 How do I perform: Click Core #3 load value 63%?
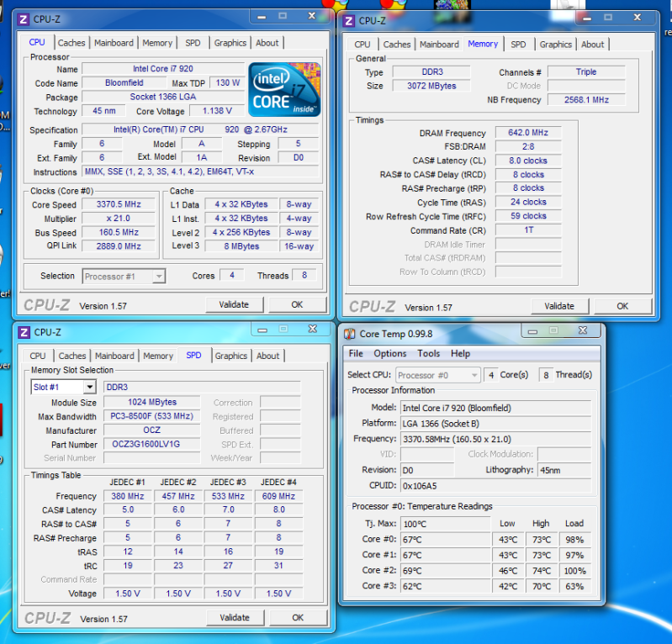pos(574,586)
